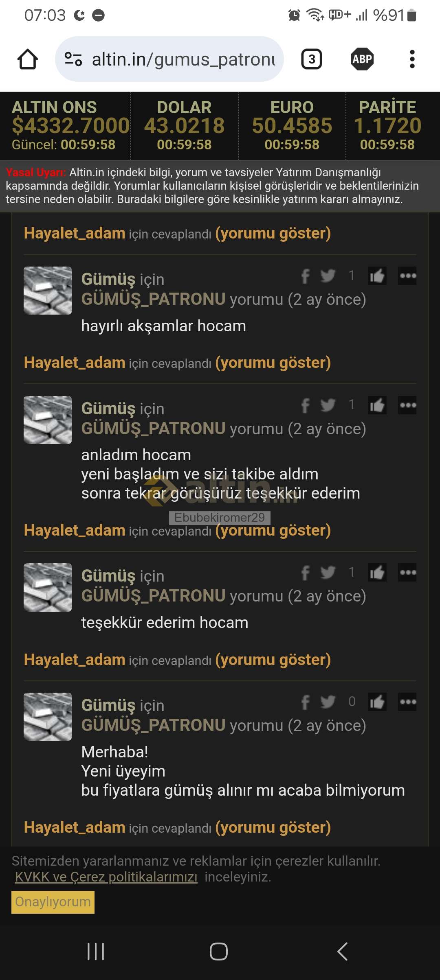Viewport: 440px width, 980px height.
Task: Share "hayırlı akşamlar hocam" comment on Facebook
Action: coord(305,276)
